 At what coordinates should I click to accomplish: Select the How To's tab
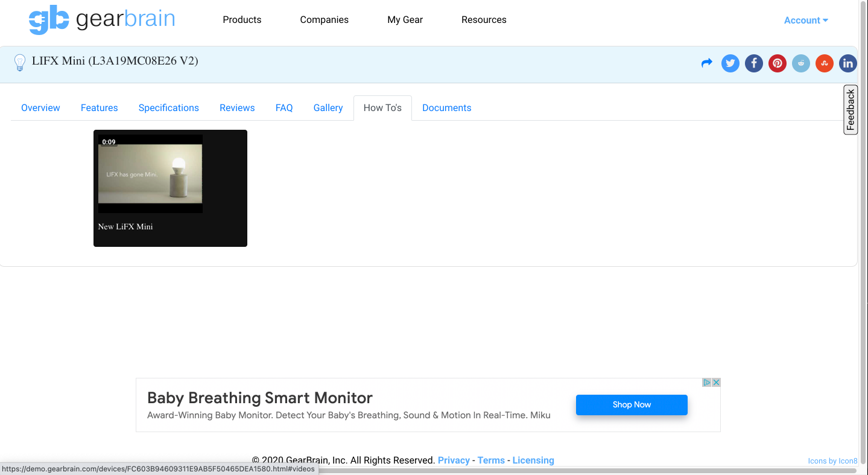click(382, 108)
